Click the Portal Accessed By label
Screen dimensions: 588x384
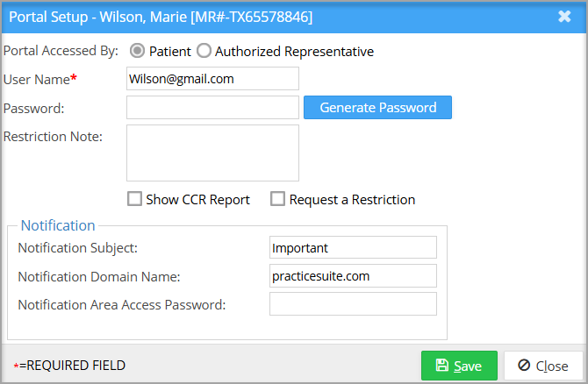pos(61,52)
